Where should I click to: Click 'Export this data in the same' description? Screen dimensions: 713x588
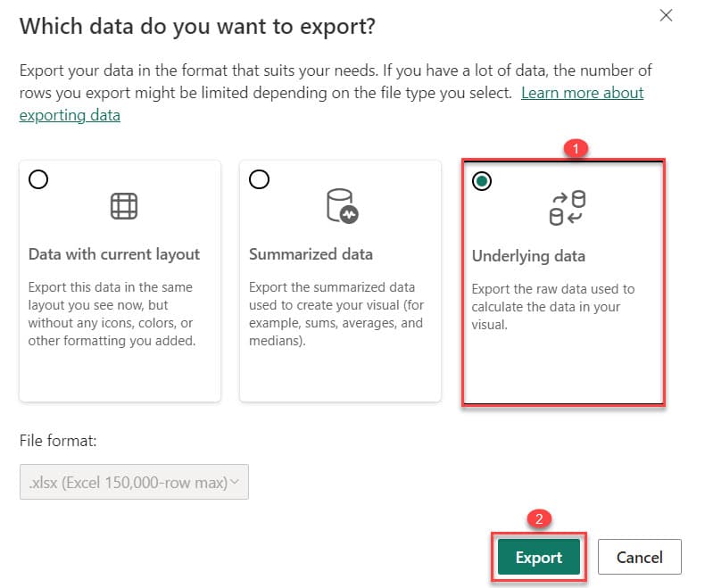[111, 287]
